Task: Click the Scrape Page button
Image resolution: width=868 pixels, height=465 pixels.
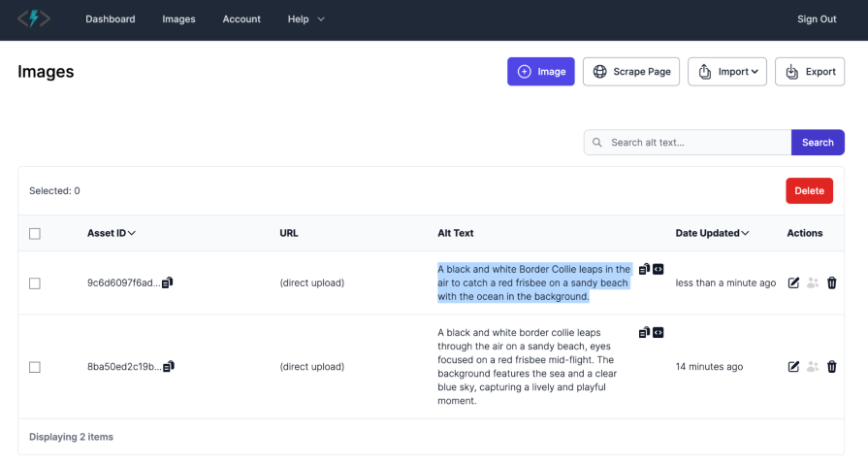Action: 630,72
